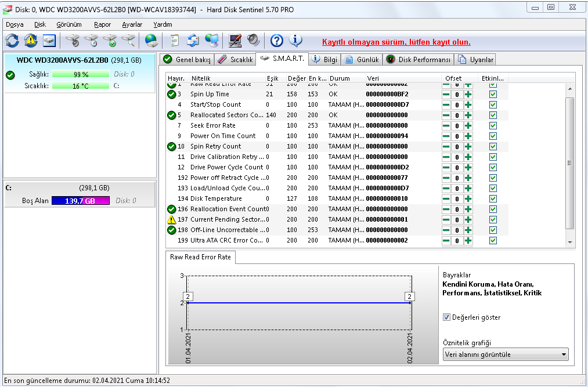The image size is (588, 387).
Task: Click the C: free space usage bar
Action: coord(80,200)
